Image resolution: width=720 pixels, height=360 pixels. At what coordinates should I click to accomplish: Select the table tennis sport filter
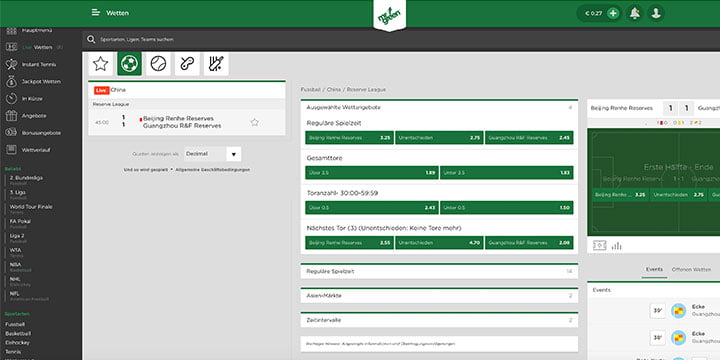(x=187, y=64)
